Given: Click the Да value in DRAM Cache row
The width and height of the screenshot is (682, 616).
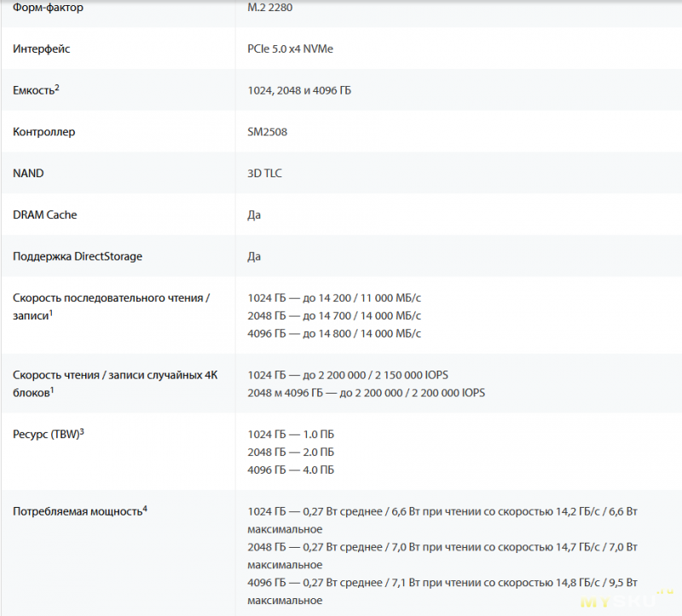Looking at the screenshot, I should 254,215.
